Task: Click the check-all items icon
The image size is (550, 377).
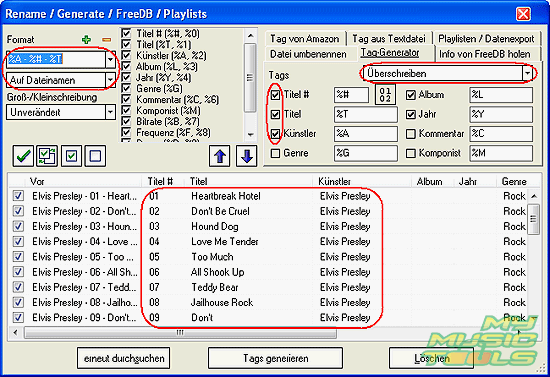Action: (72, 156)
